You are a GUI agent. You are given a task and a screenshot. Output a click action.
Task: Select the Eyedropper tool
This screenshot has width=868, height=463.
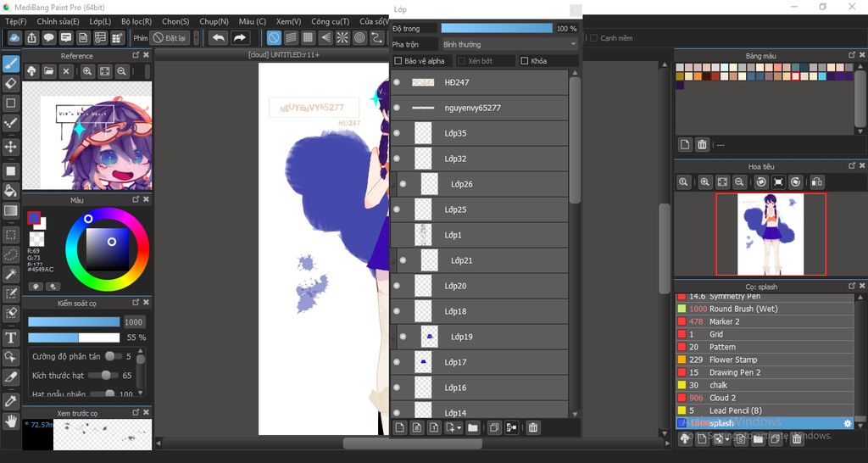(10, 401)
